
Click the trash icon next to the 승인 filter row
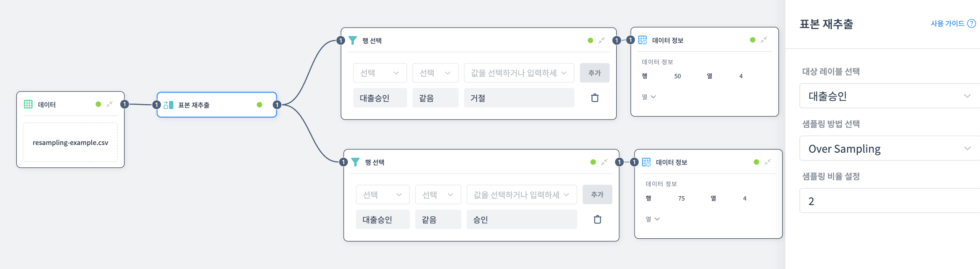(x=597, y=219)
